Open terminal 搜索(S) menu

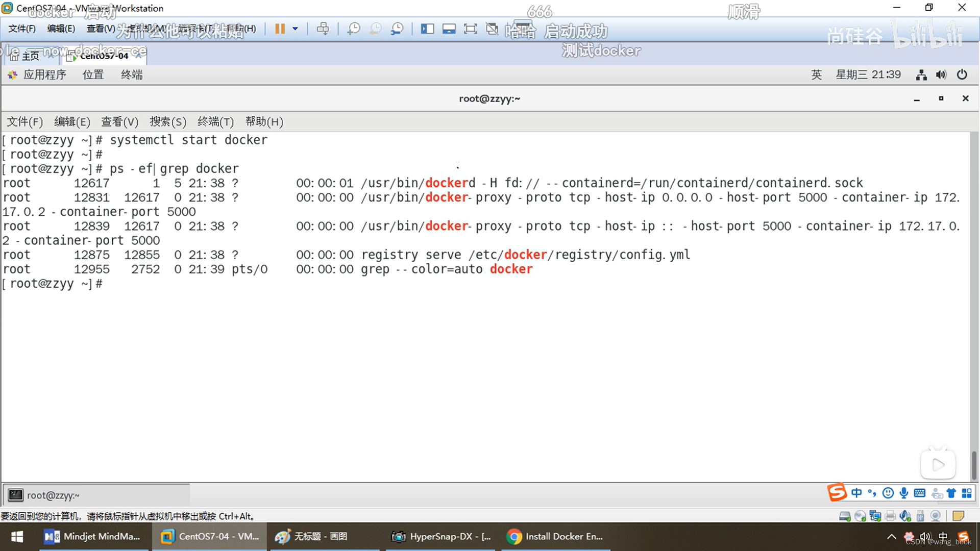click(168, 122)
